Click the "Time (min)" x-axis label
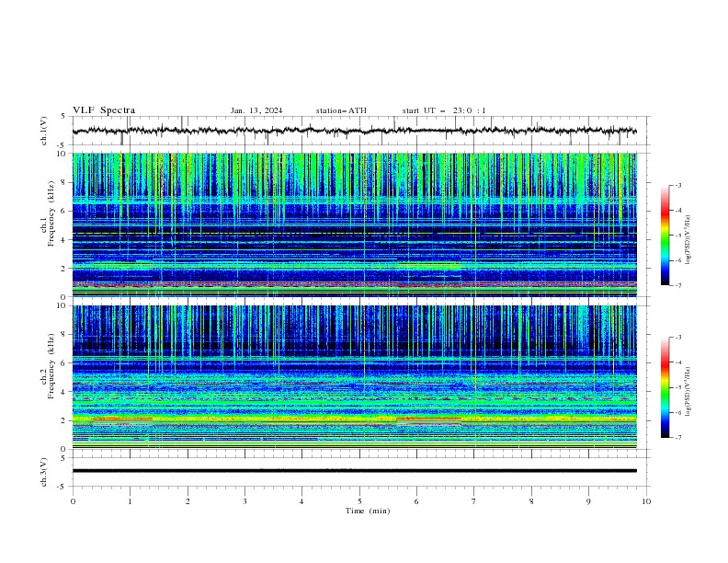 coord(368,511)
